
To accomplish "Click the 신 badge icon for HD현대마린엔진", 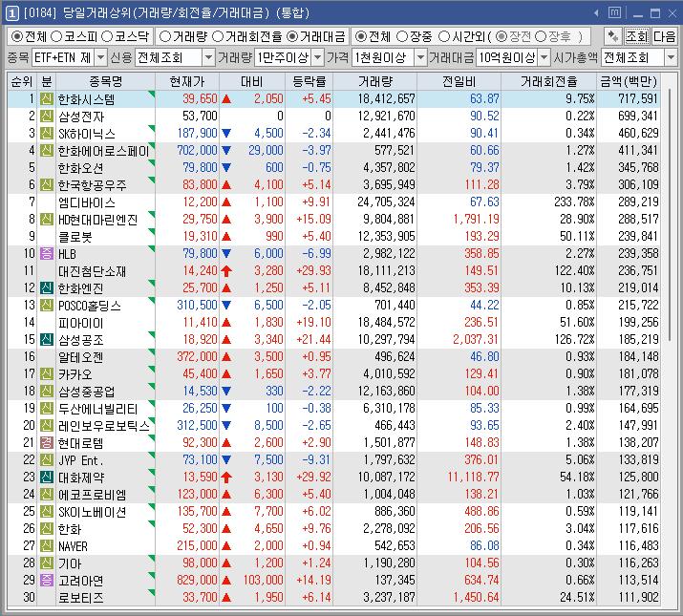I will click(x=47, y=219).
